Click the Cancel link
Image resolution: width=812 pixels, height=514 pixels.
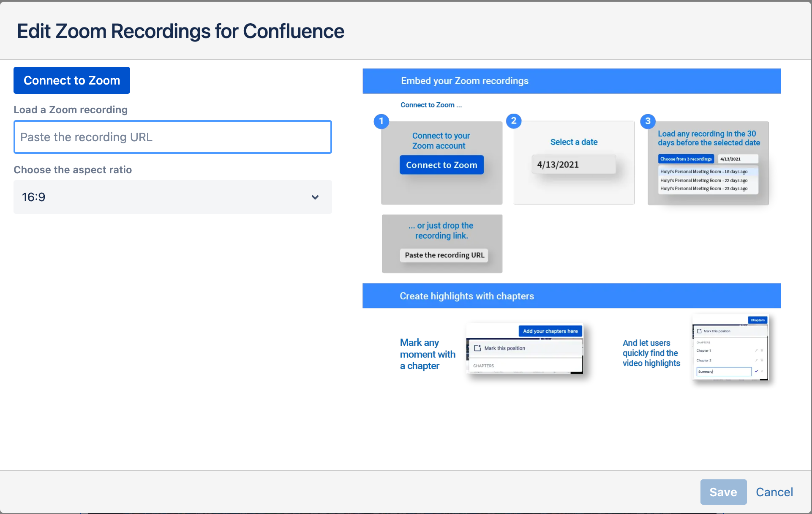(774, 492)
